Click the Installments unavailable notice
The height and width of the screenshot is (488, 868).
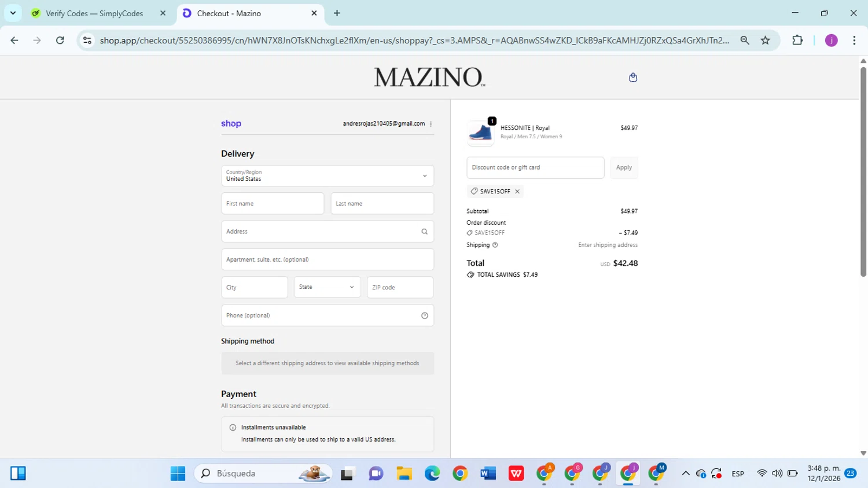pyautogui.click(x=328, y=434)
